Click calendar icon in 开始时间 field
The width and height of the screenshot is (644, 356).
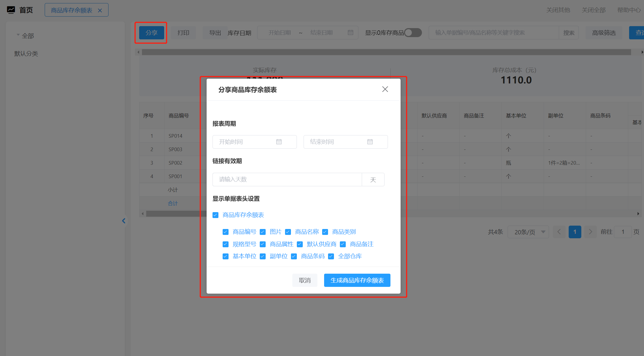[279, 142]
